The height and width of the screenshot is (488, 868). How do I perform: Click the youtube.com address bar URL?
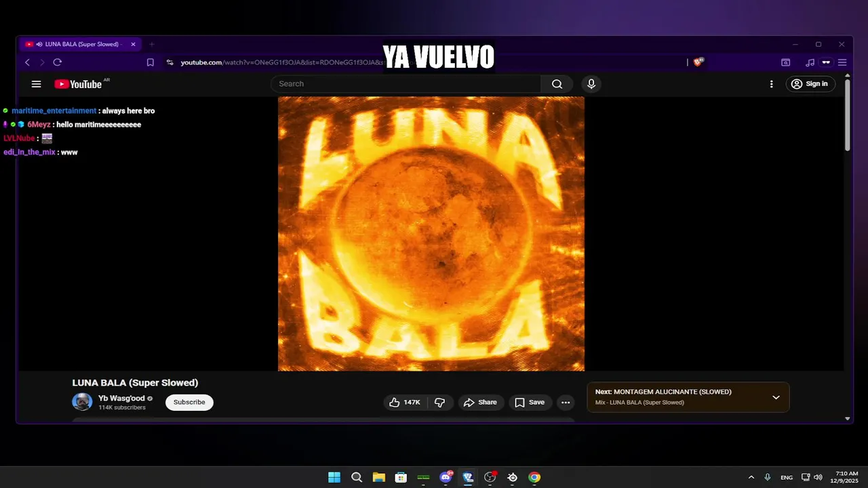[x=281, y=62]
